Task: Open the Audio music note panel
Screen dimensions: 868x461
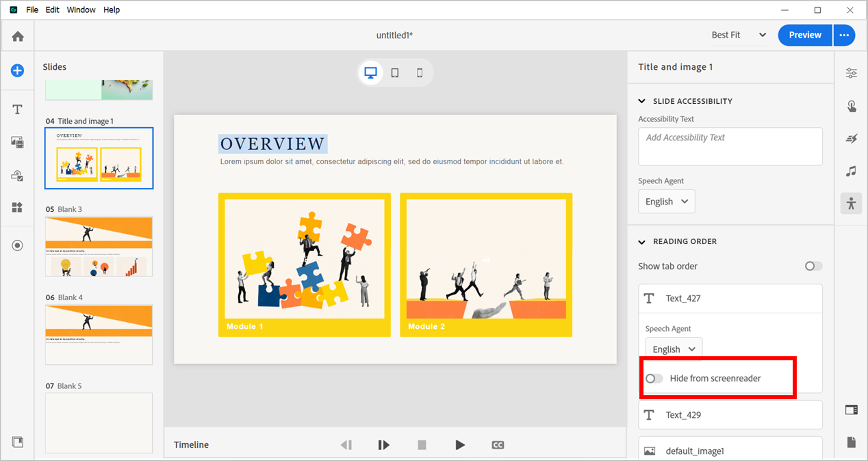Action: (x=851, y=171)
